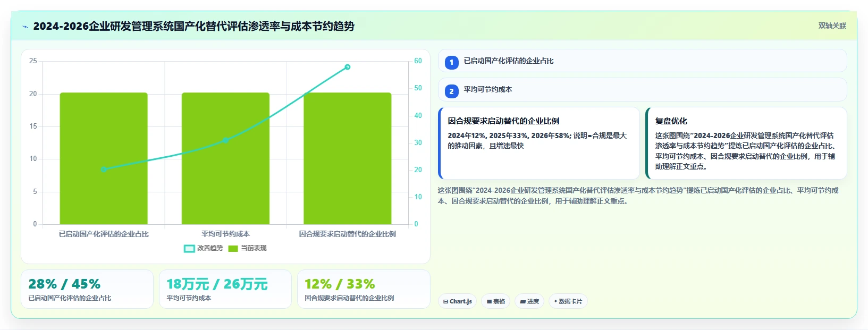Click the 28% / 45% stat card
868x330 pixels.
pos(87,289)
